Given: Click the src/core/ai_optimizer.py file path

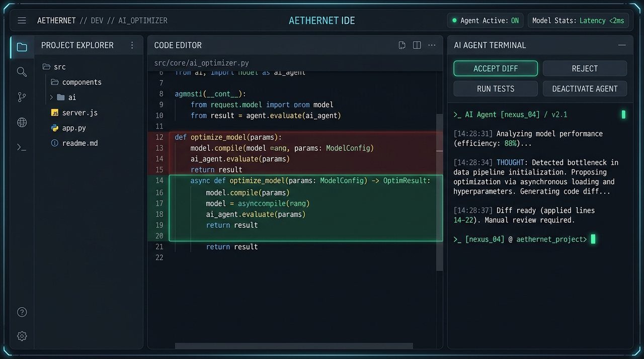Looking at the screenshot, I should click(x=201, y=63).
